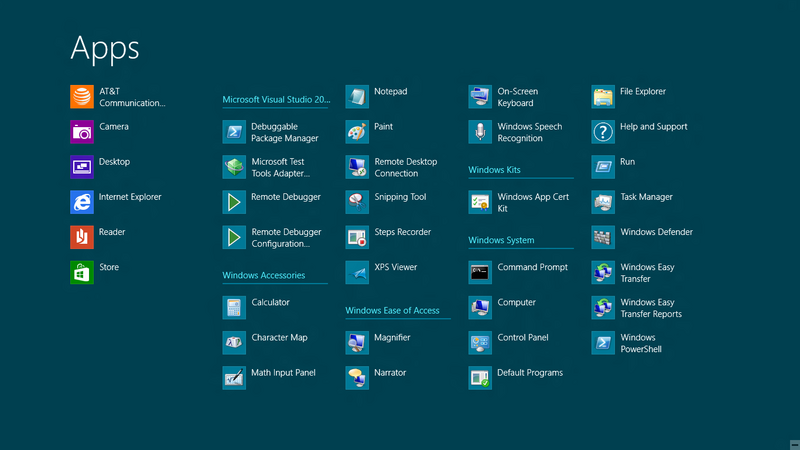Open the Calculator icon
The height and width of the screenshot is (450, 800).
click(x=234, y=307)
